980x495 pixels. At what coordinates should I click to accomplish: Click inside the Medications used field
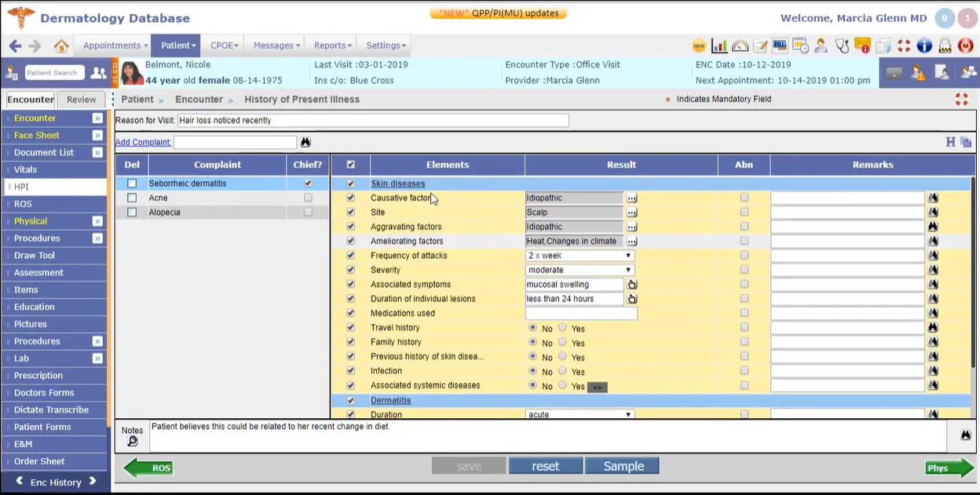click(x=580, y=313)
